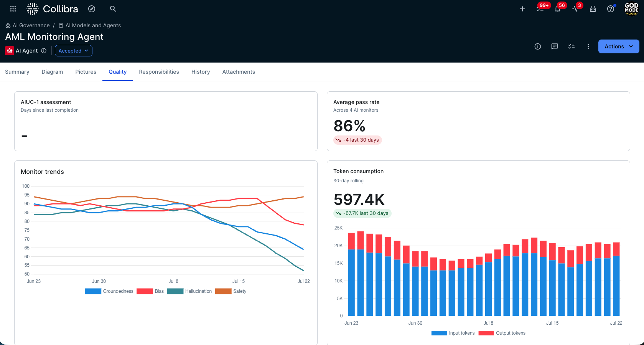Open the Actions dropdown button
This screenshot has width=644, height=345.
tap(619, 46)
